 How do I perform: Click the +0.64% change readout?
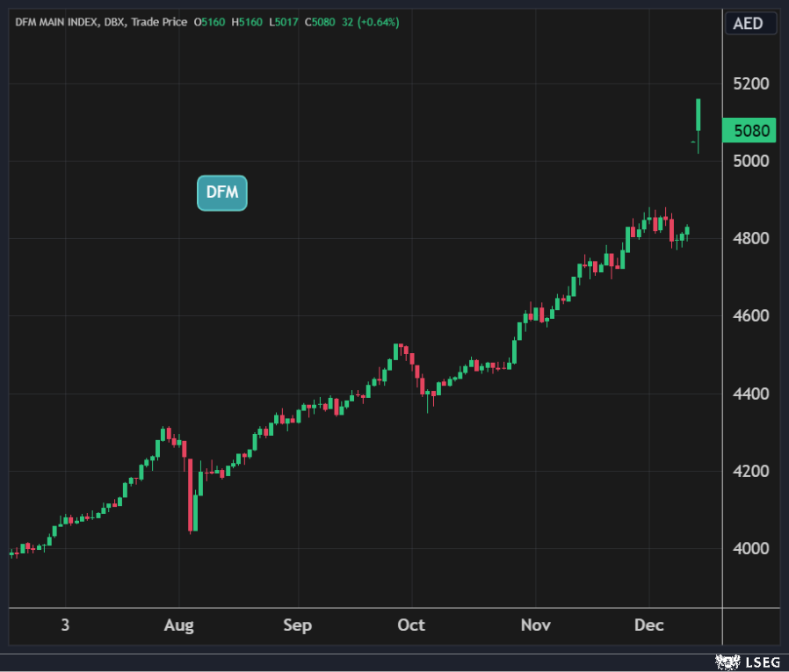pyautogui.click(x=378, y=22)
